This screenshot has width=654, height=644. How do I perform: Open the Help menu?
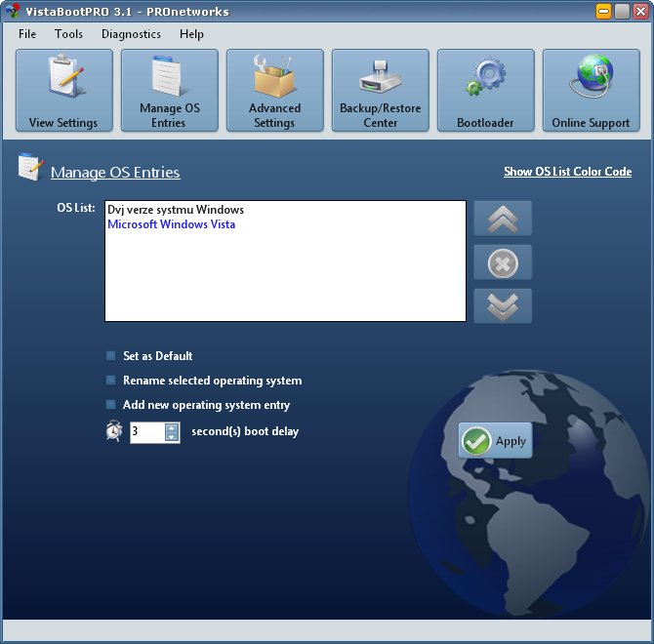point(191,34)
